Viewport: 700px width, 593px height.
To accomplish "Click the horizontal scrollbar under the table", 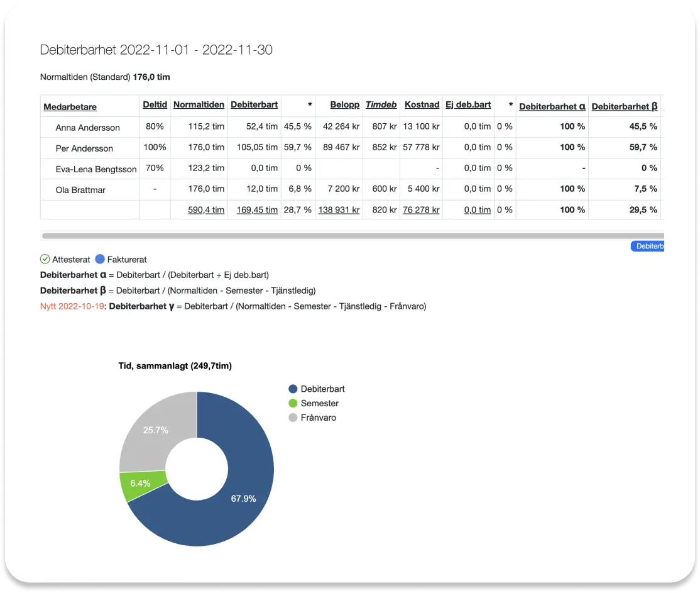I will 352,236.
